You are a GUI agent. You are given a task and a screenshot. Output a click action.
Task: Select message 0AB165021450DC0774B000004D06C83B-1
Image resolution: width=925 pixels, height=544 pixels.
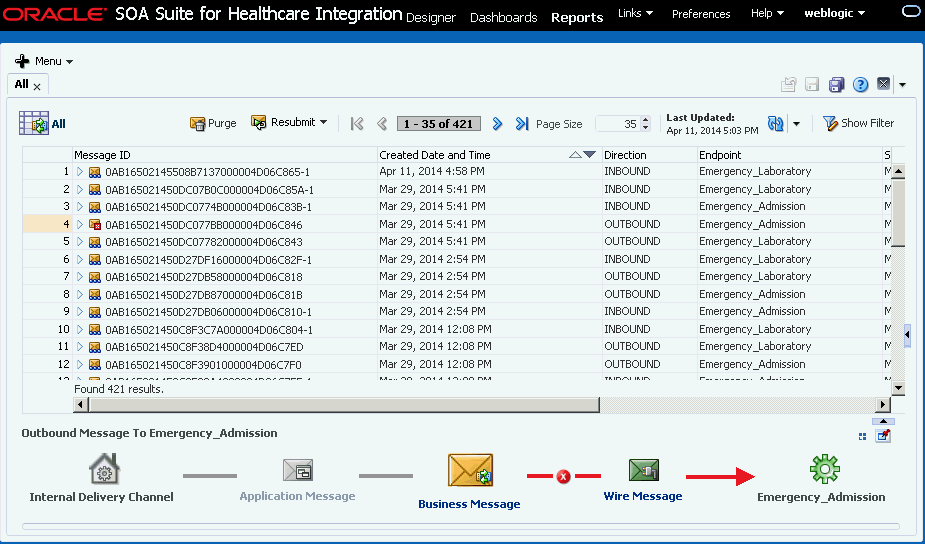click(x=209, y=207)
